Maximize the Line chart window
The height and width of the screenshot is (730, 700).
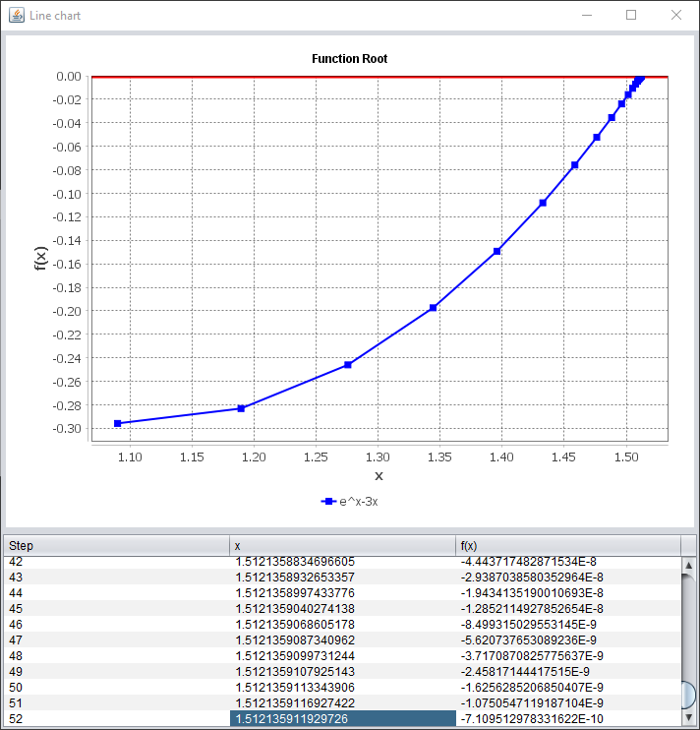pyautogui.click(x=631, y=16)
